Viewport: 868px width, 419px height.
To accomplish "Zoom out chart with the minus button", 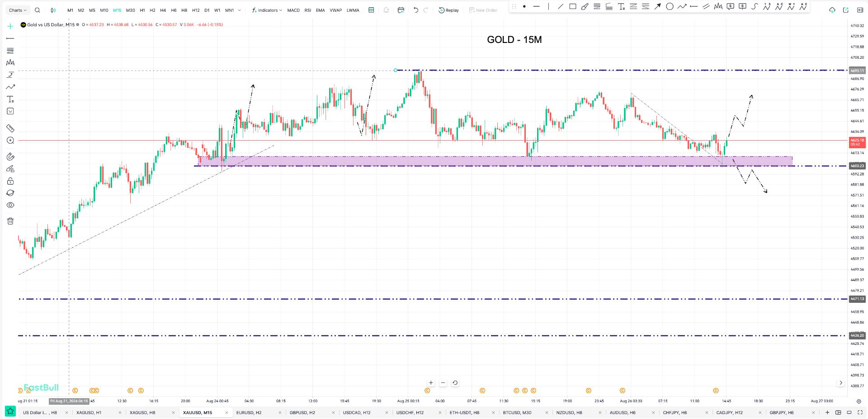I will click(443, 383).
